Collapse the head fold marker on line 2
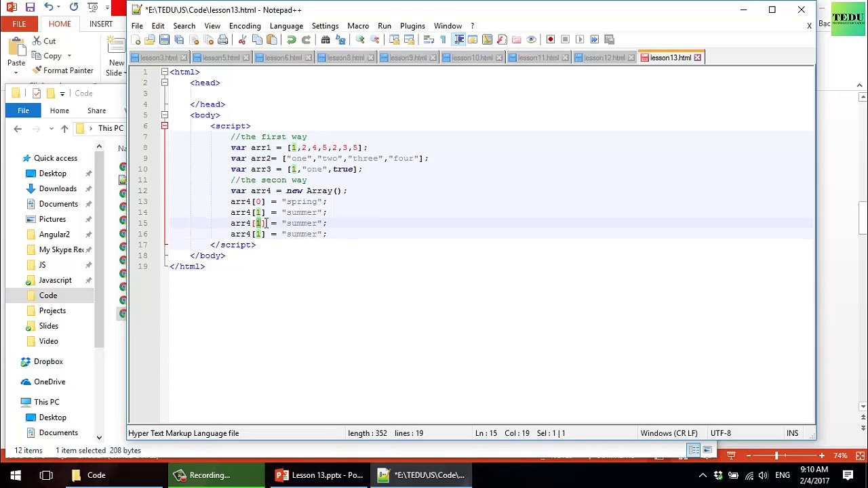The height and width of the screenshot is (488, 868). point(164,83)
